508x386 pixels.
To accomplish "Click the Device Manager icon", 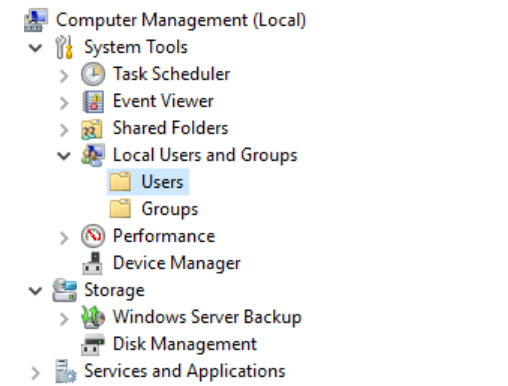I will coord(93,263).
